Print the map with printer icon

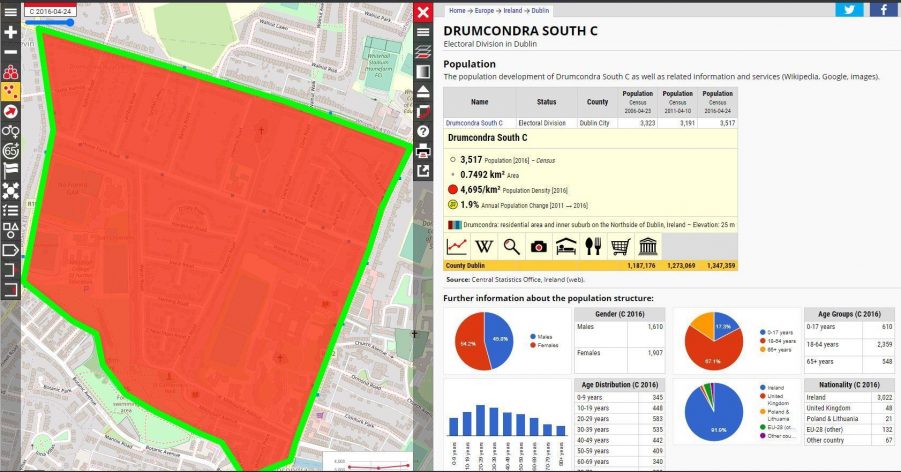tap(423, 151)
